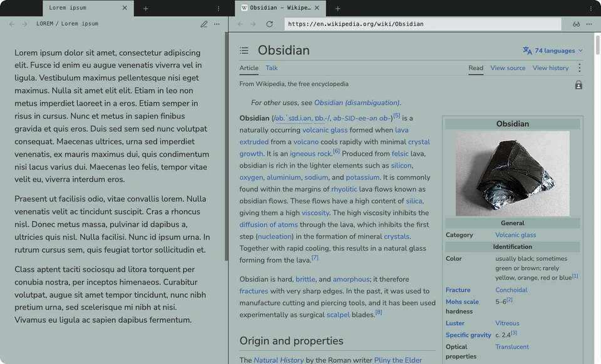601x364 pixels.
Task: Open new tab in right pane
Action: (337, 8)
